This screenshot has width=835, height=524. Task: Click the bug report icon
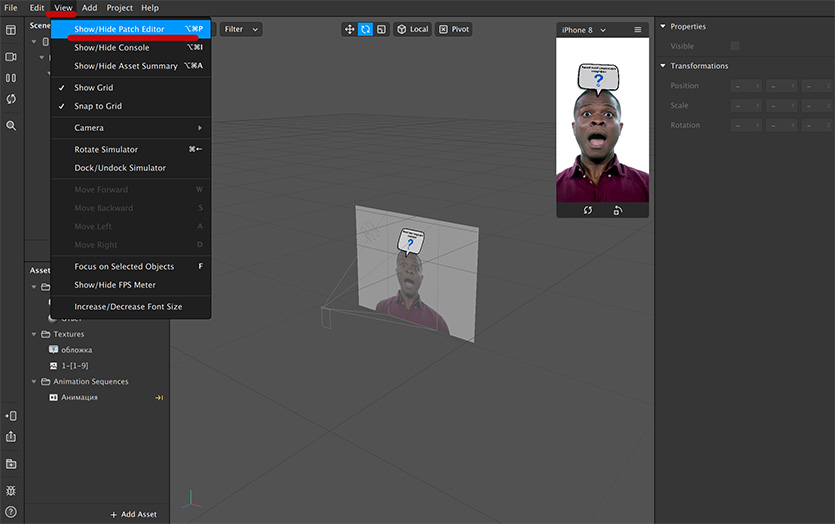point(11,491)
